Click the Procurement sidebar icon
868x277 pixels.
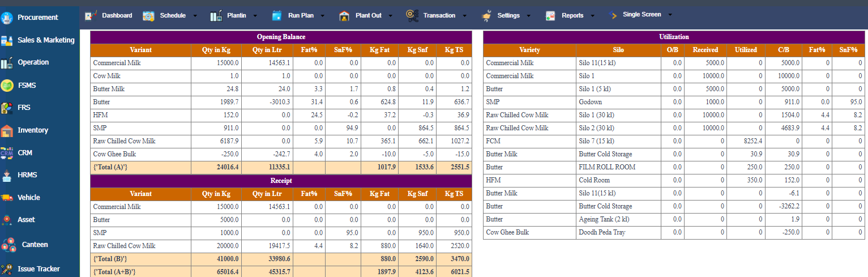[x=7, y=18]
